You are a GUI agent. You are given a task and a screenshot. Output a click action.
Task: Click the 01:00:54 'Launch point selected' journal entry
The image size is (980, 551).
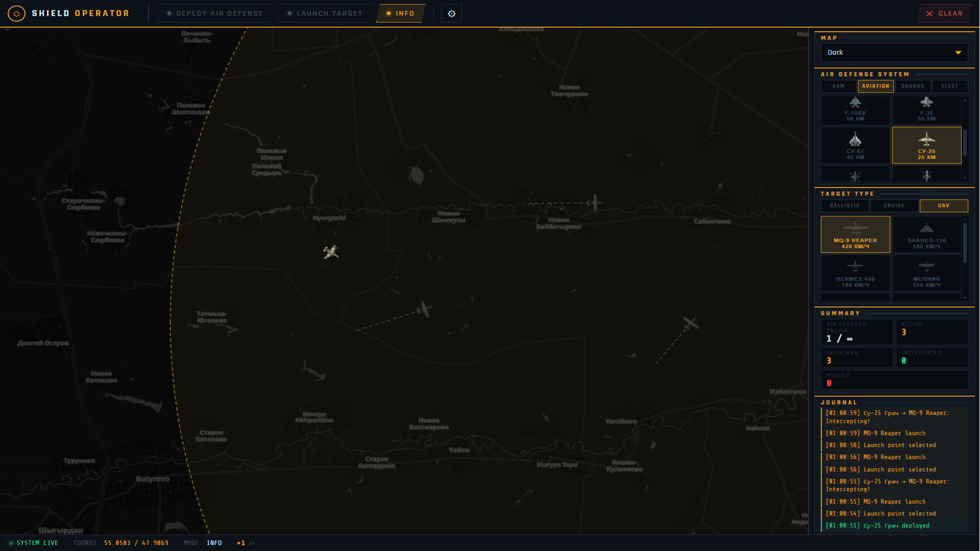(894, 514)
